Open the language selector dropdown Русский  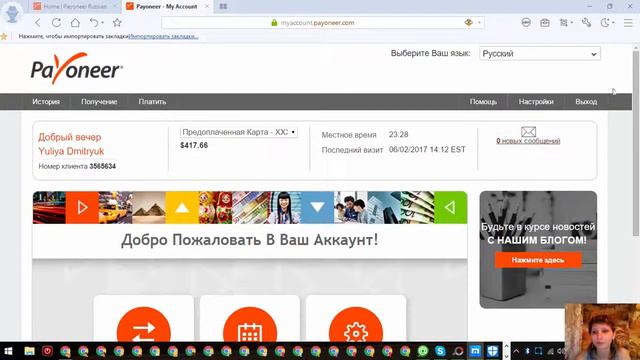(540, 53)
